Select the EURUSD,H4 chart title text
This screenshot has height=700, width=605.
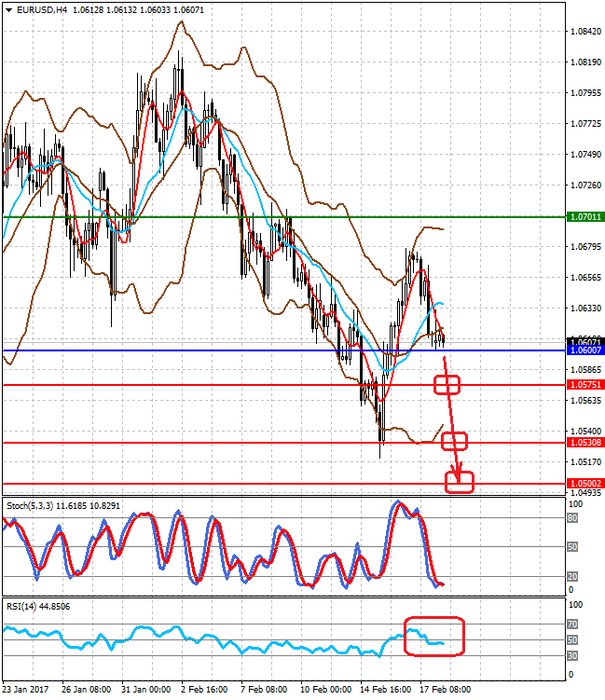tap(42, 10)
